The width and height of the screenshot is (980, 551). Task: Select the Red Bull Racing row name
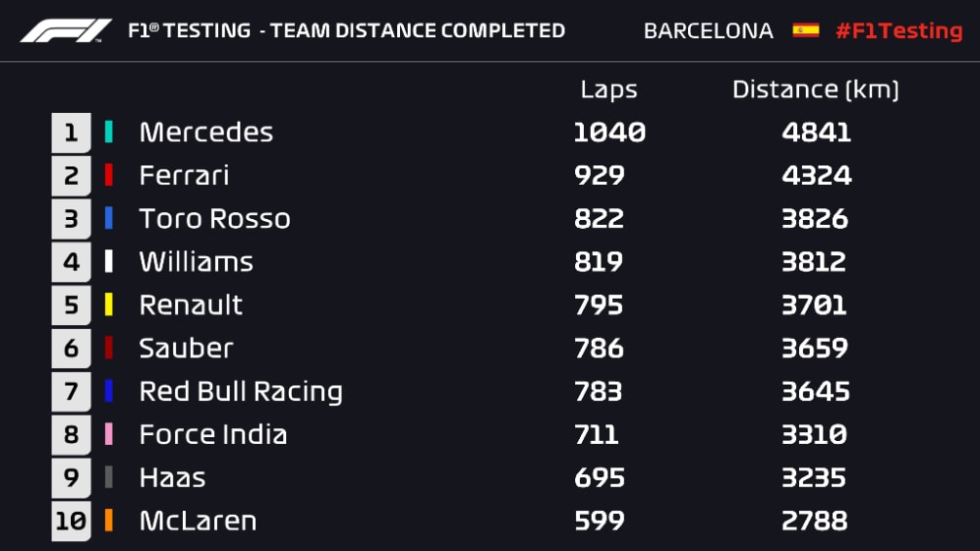(x=241, y=391)
